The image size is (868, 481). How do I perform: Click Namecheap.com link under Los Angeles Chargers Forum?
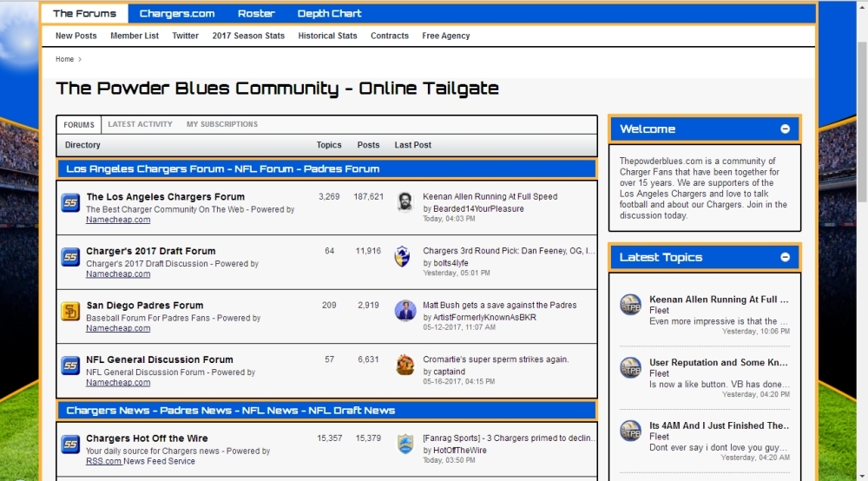click(118, 220)
